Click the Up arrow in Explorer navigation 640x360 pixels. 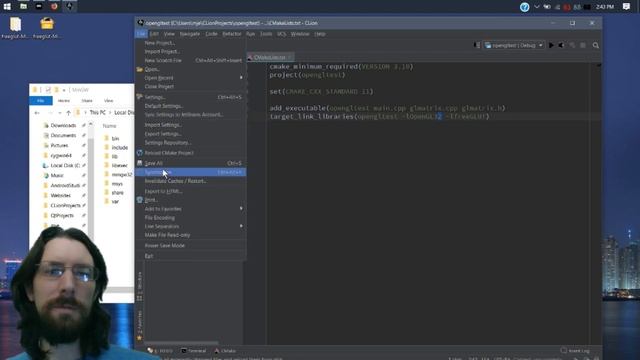(x=68, y=113)
